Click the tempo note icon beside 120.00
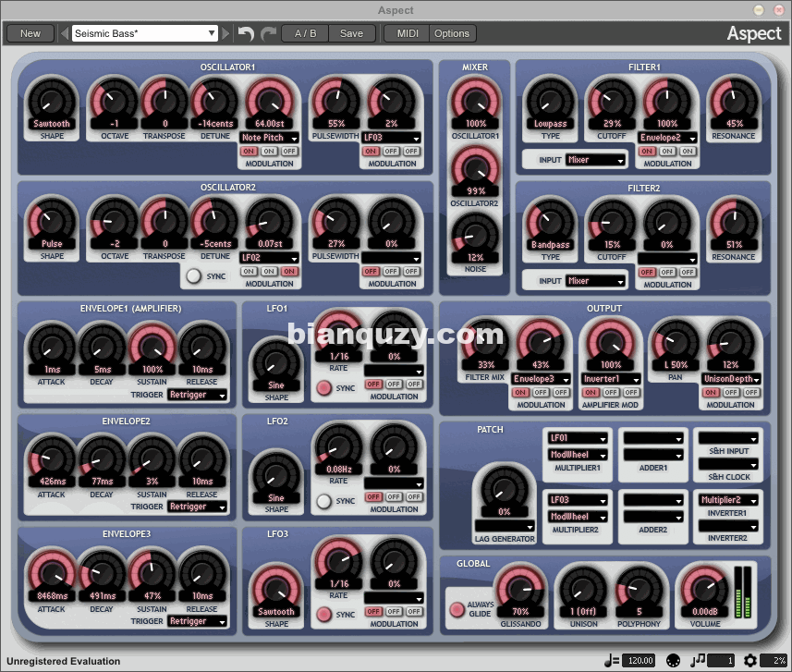Image resolution: width=792 pixels, height=672 pixels. tap(608, 661)
